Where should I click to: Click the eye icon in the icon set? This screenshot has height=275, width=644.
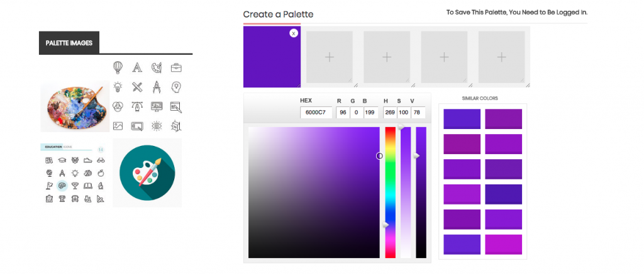pyautogui.click(x=157, y=126)
